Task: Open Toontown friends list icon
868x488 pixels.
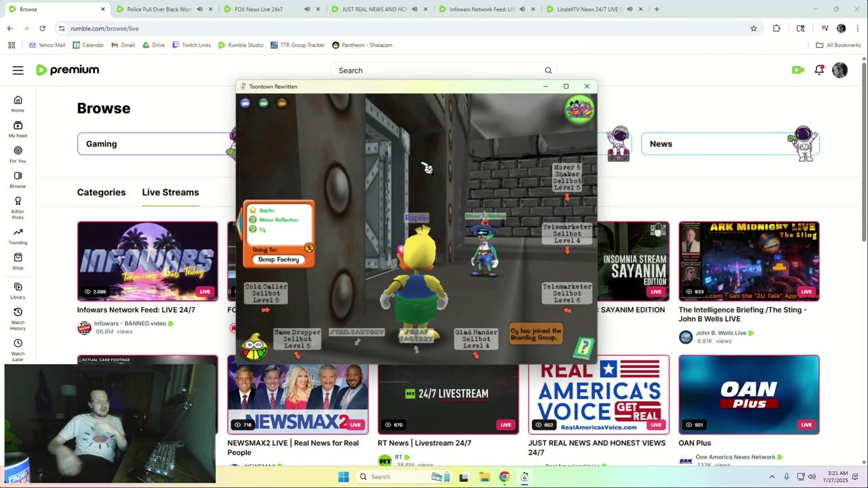Action: click(580, 109)
